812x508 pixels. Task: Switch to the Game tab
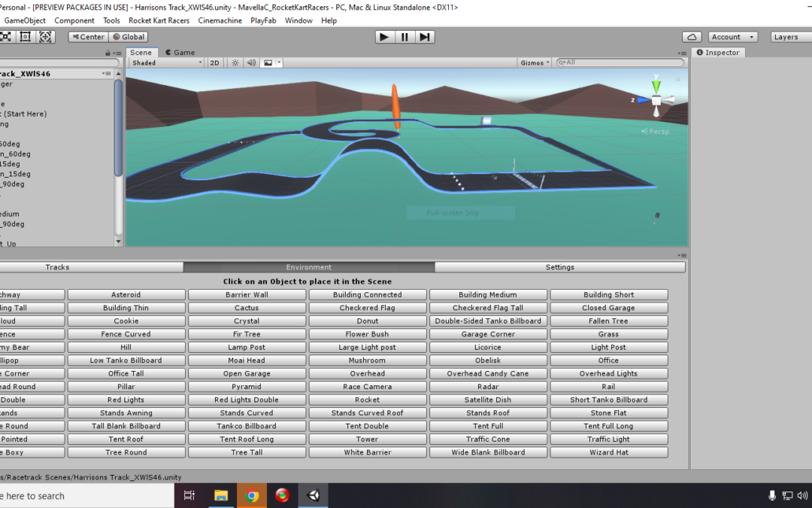point(180,53)
